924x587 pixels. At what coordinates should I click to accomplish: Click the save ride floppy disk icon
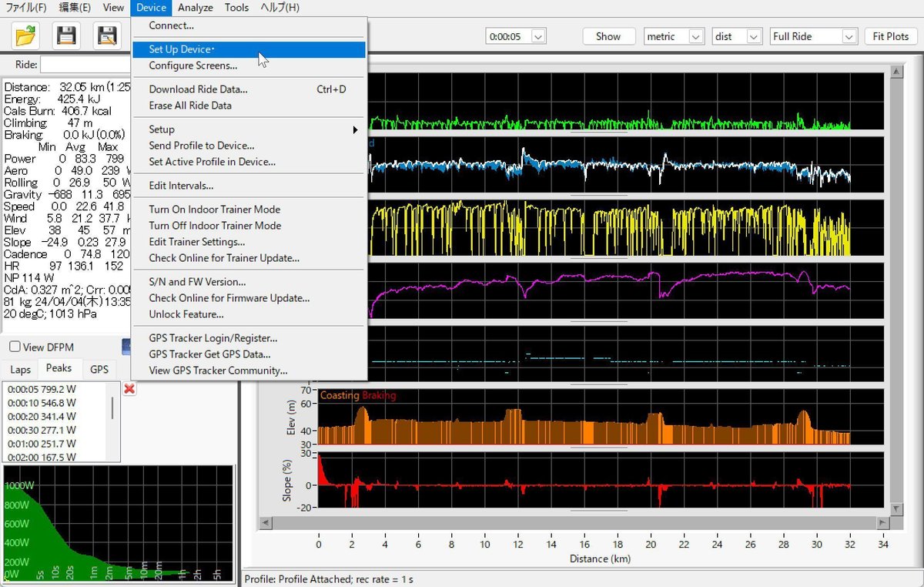(67, 35)
